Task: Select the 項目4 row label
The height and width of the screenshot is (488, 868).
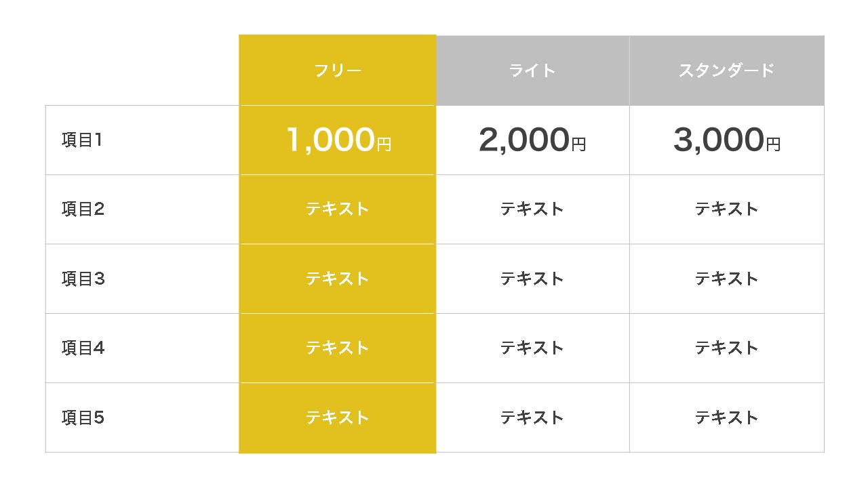Action: [x=83, y=348]
